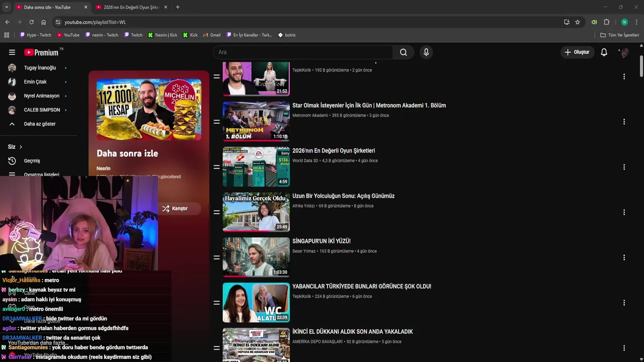
Task: Click the browser home button
Action: pos(44,22)
